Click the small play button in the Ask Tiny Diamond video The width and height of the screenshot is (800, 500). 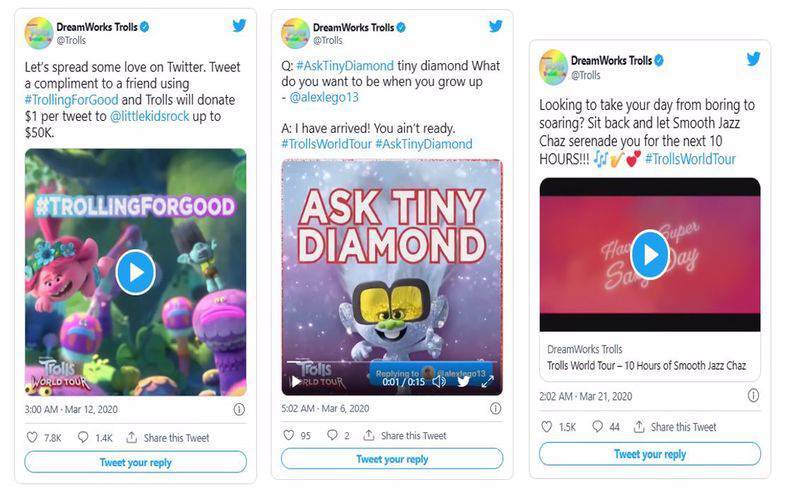click(x=295, y=381)
